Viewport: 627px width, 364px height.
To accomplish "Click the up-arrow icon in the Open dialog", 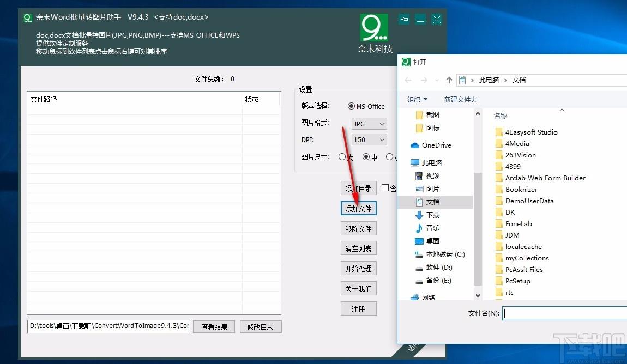I will click(x=449, y=80).
